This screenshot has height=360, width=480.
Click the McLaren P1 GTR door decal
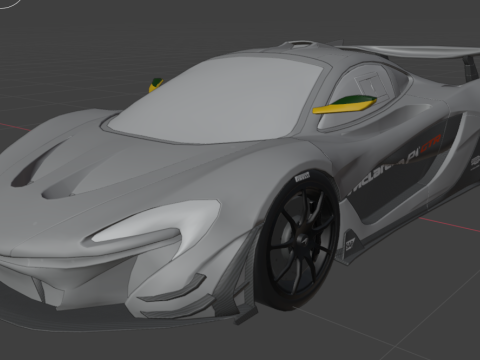pos(395,164)
